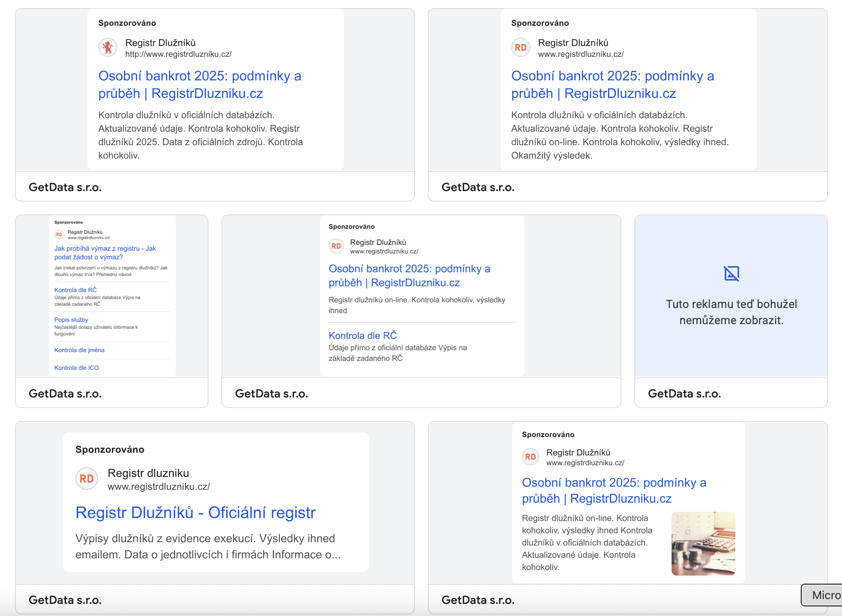Open Osobní bankrot headline in bottom-right ad
This screenshot has height=616, width=842.
(x=614, y=490)
